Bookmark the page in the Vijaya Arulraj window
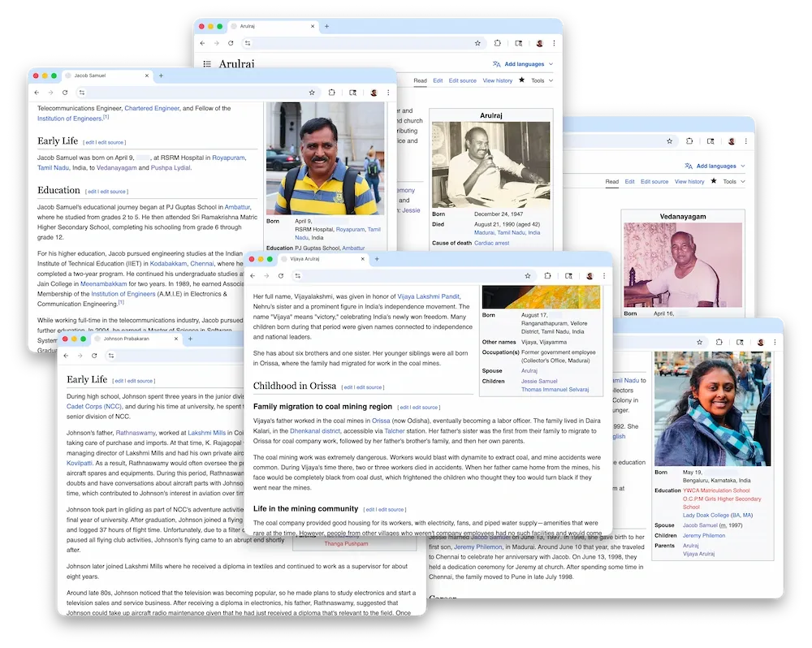 coord(528,276)
